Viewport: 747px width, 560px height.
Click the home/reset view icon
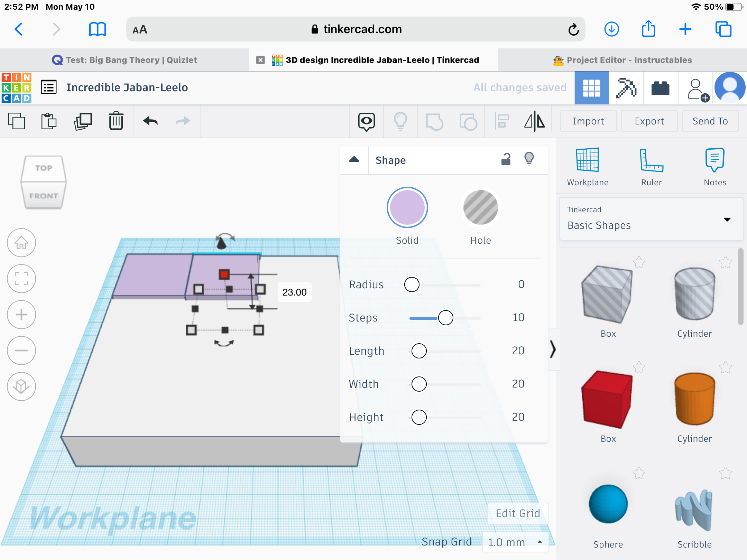(22, 242)
